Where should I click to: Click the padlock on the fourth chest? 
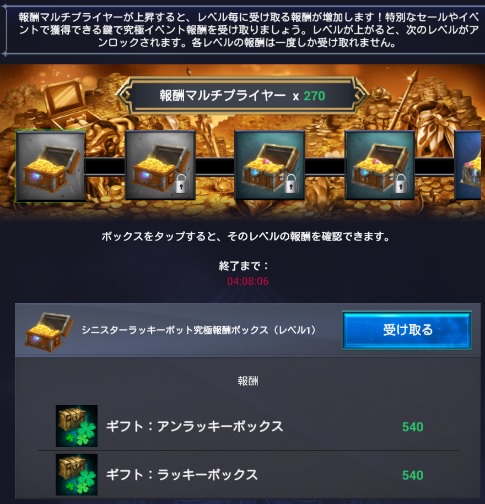click(x=401, y=184)
